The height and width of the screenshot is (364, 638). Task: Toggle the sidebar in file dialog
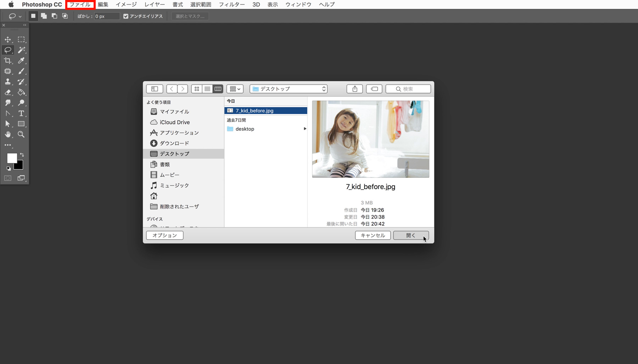155,89
